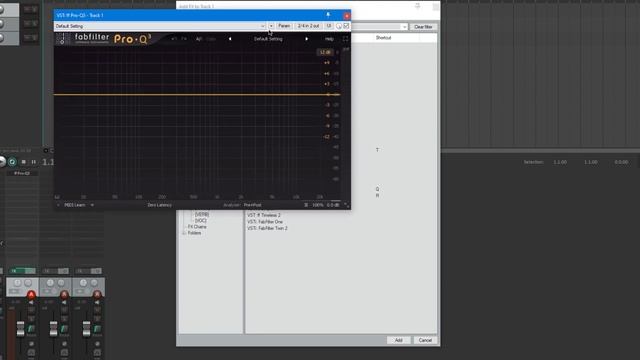Pause playback in the transport

pyautogui.click(x=33, y=162)
